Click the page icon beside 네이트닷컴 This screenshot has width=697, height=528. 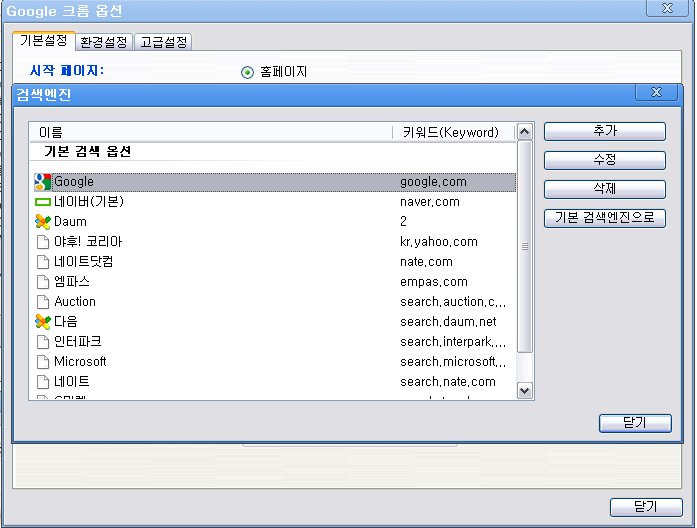[43, 262]
